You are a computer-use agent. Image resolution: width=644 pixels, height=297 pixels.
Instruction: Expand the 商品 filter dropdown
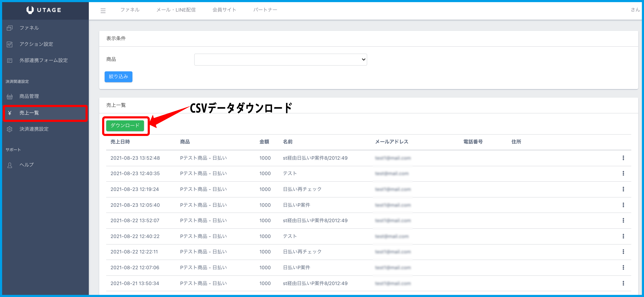[280, 59]
